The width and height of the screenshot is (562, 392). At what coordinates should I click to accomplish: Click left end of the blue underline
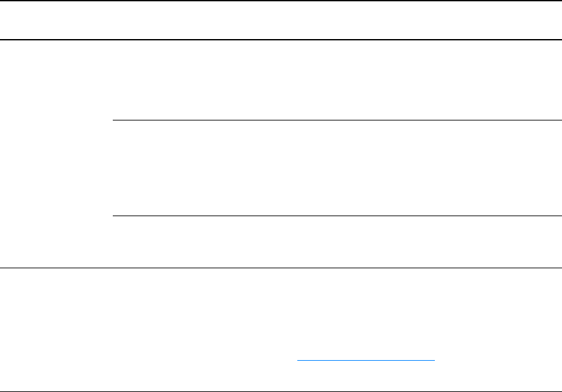coord(298,360)
